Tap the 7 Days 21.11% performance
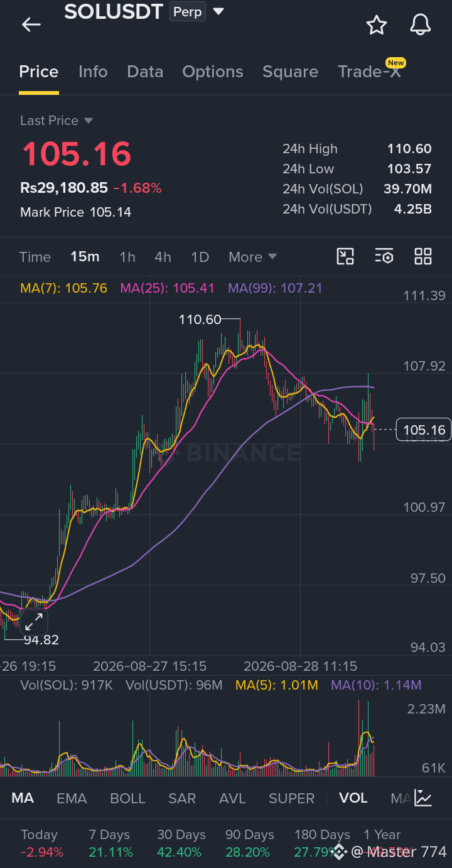 point(110,844)
